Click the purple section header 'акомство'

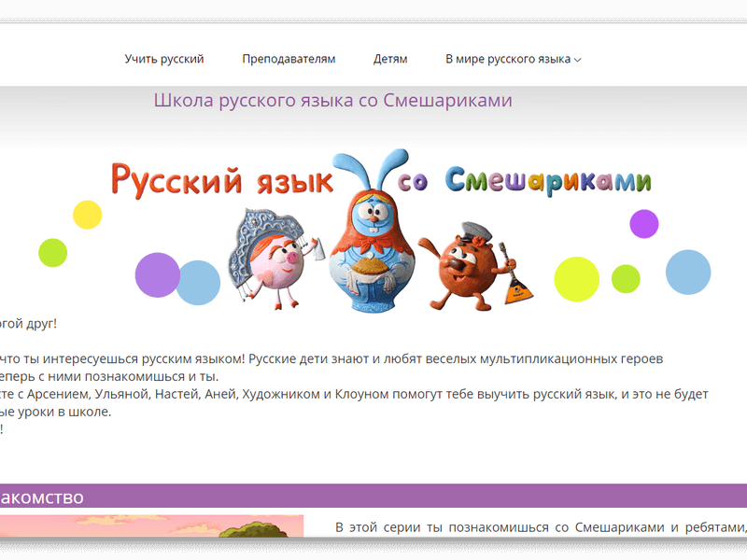pyautogui.click(x=373, y=497)
